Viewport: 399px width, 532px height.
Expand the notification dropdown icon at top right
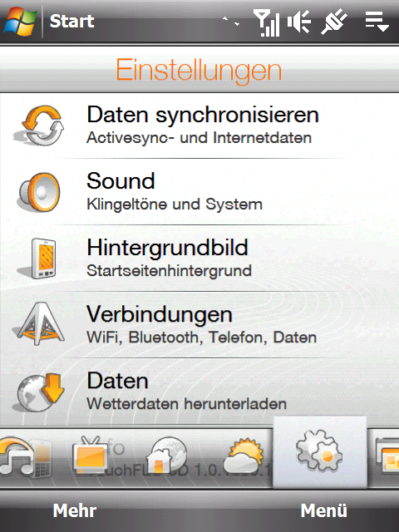point(377,22)
